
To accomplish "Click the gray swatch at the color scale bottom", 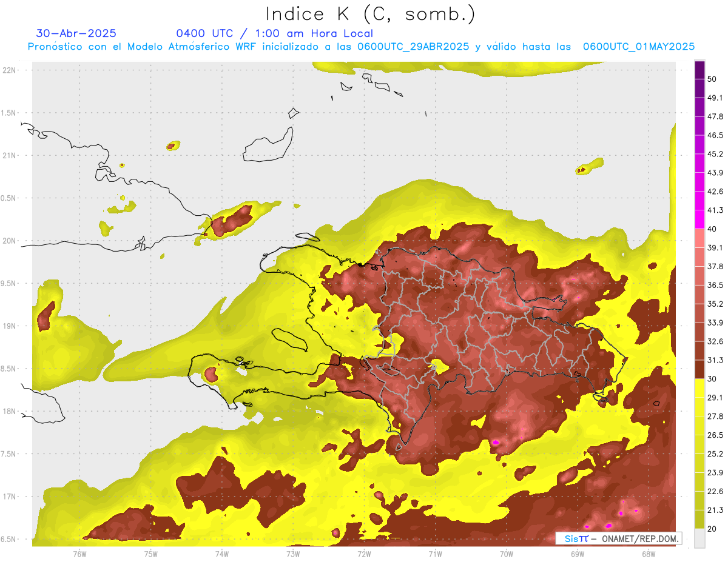I will tap(699, 538).
